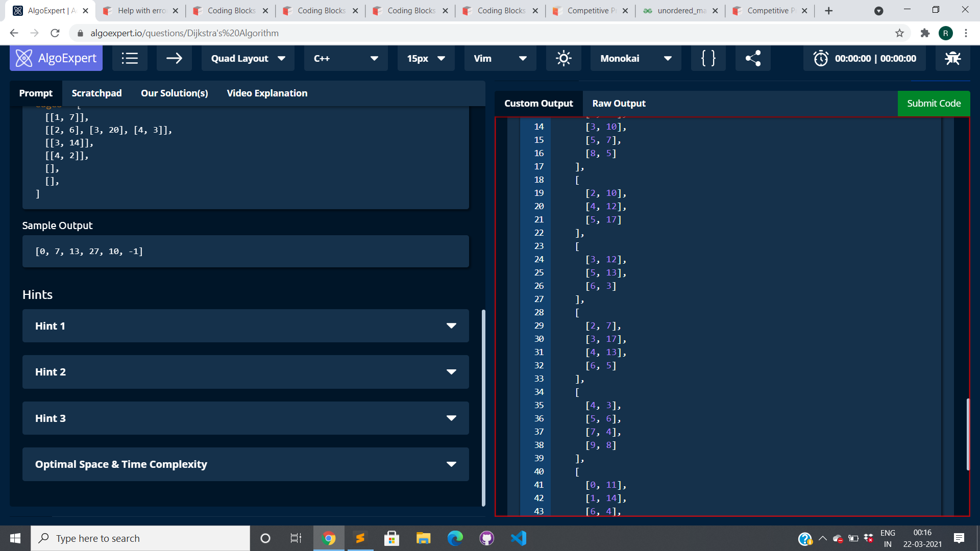Expand Hint 1
Screen dimensions: 980x551
246,326
